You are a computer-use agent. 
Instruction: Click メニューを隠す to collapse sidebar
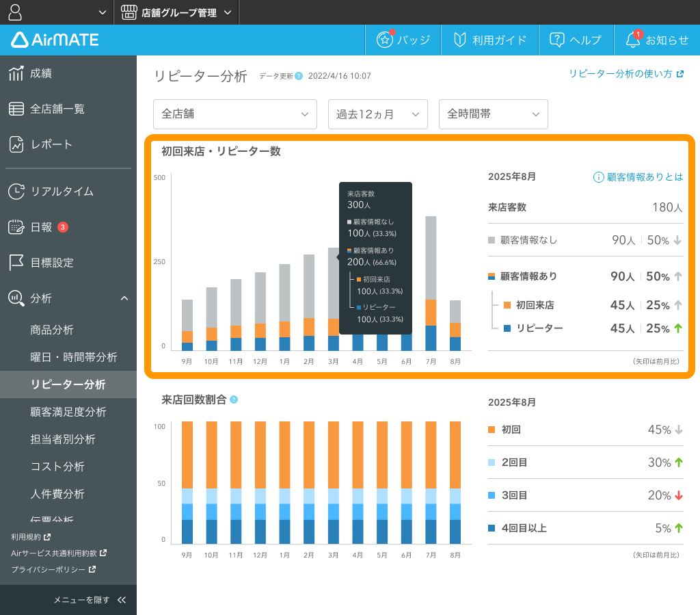(81, 600)
